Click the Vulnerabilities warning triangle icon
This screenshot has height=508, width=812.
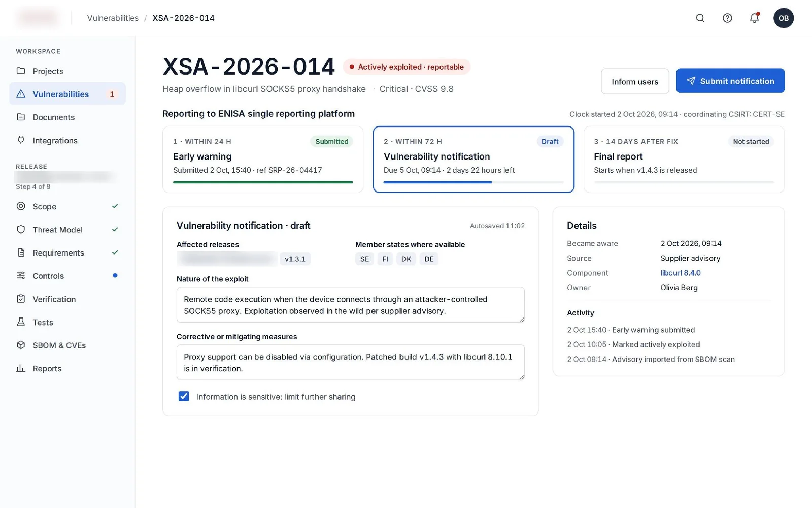click(21, 94)
